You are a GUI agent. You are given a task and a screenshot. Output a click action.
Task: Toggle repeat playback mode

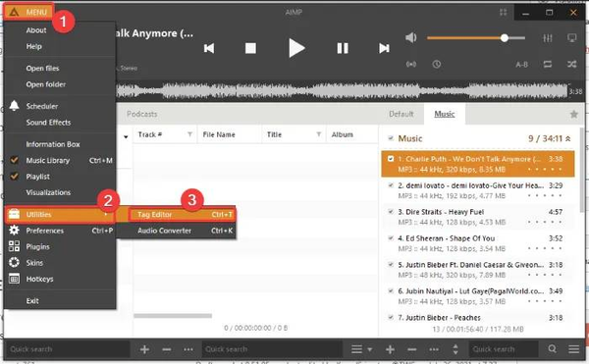pos(548,64)
